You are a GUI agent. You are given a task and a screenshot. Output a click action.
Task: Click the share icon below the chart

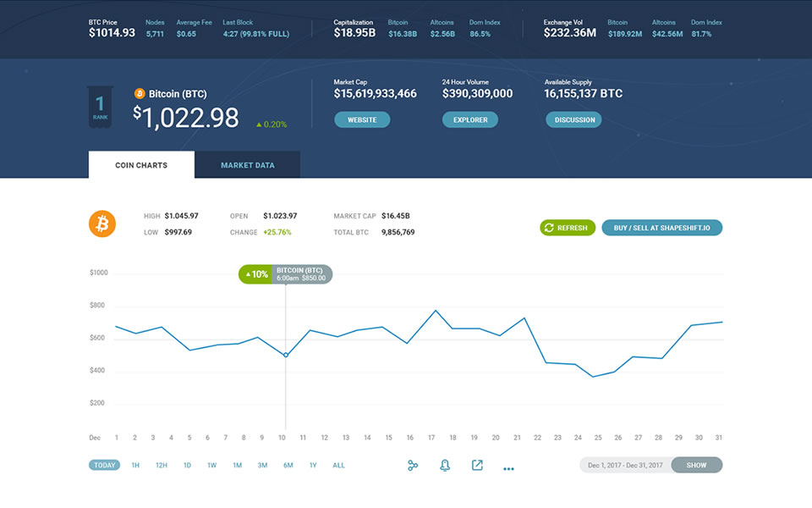(413, 465)
